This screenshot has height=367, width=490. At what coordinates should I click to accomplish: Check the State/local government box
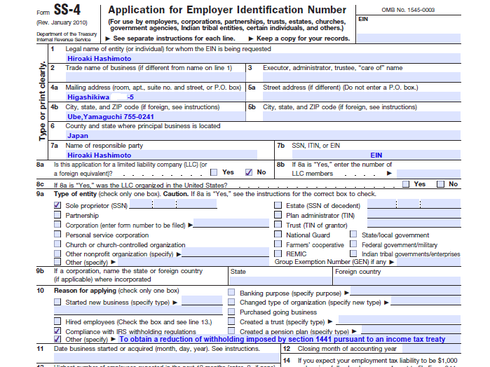[353, 234]
